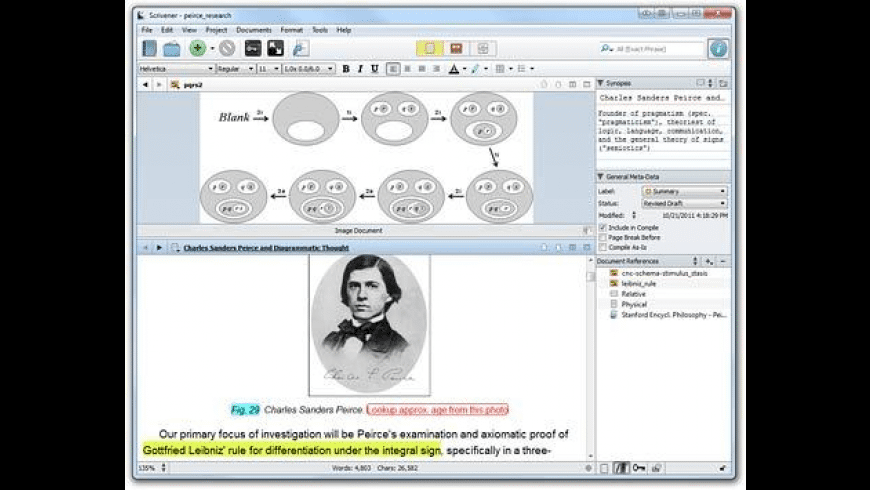870x490 pixels.
Task: Select cnc-schema-stimulus_stasis reference
Action: pos(664,273)
